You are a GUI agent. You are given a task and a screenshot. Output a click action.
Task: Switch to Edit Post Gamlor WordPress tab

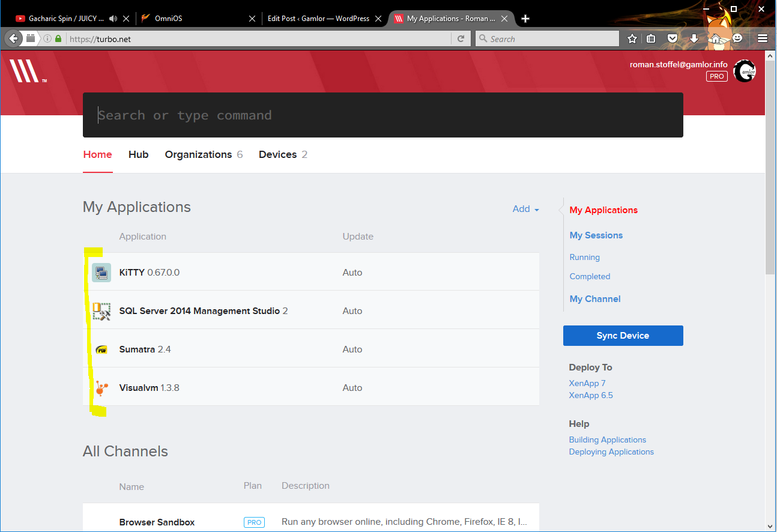[x=318, y=19]
